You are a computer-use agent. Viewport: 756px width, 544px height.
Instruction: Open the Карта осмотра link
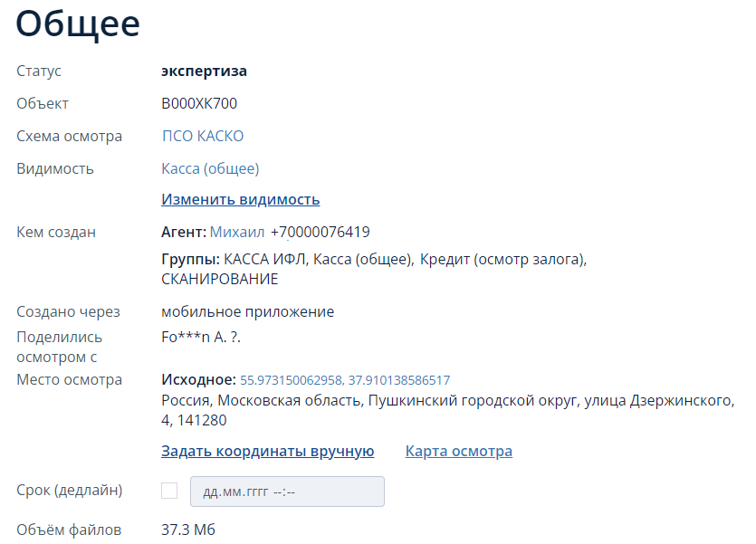(458, 451)
